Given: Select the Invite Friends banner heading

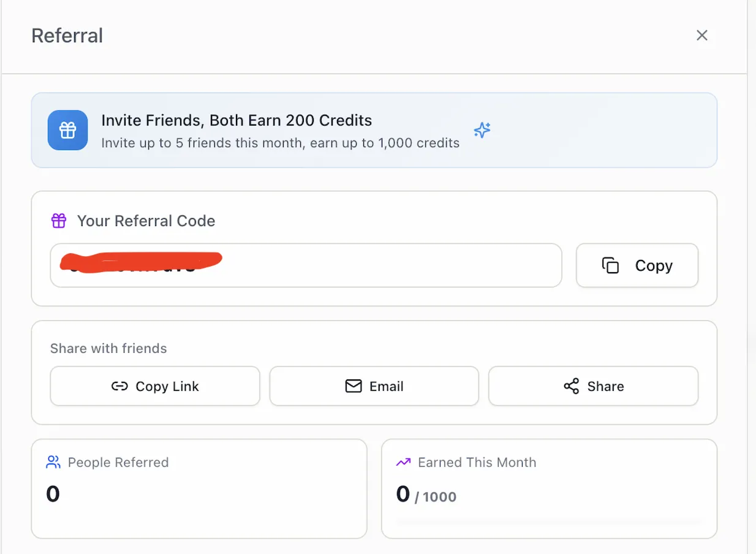Looking at the screenshot, I should point(236,120).
